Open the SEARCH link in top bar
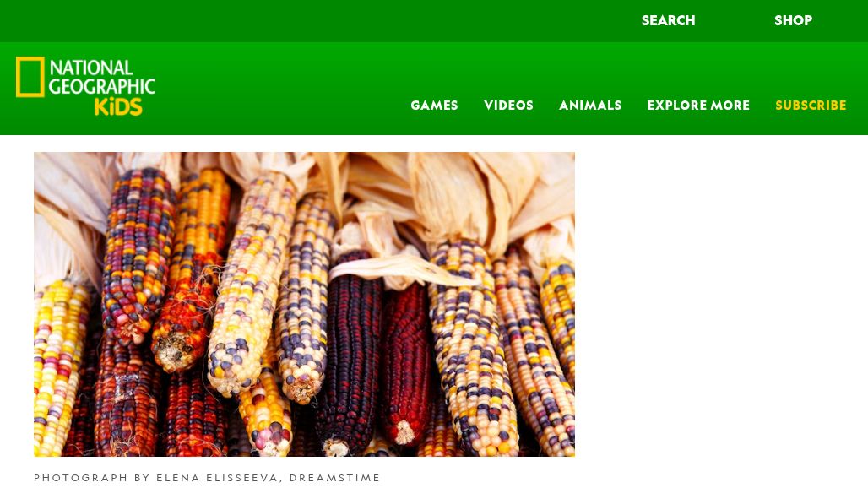The image size is (868, 488). (668, 20)
